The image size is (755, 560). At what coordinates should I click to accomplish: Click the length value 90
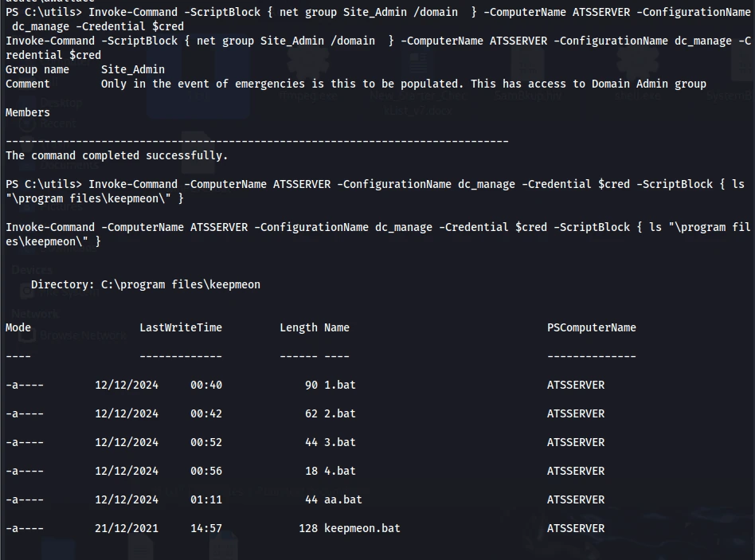click(311, 386)
